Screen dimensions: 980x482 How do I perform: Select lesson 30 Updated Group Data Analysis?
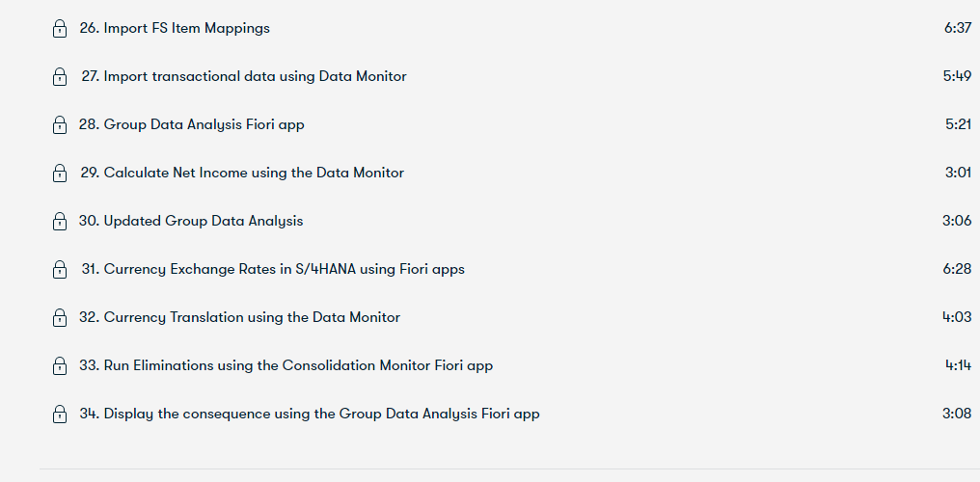(x=191, y=221)
